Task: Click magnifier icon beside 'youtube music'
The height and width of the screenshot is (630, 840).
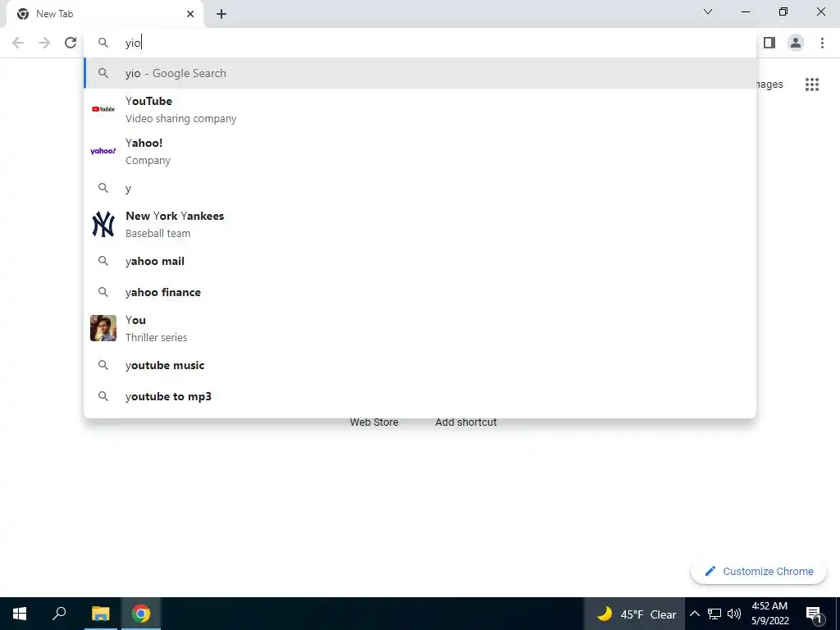Action: tap(103, 365)
